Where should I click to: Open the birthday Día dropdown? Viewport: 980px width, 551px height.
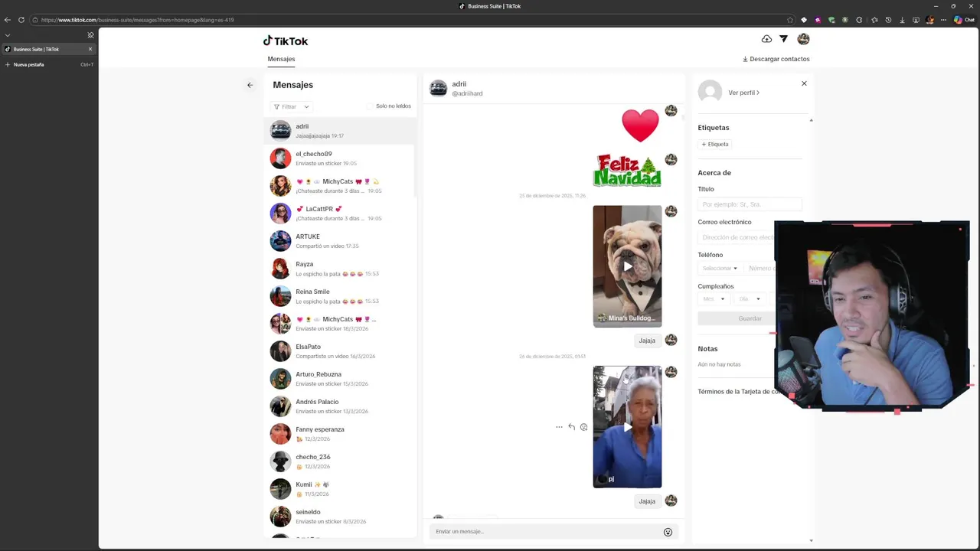(x=749, y=299)
